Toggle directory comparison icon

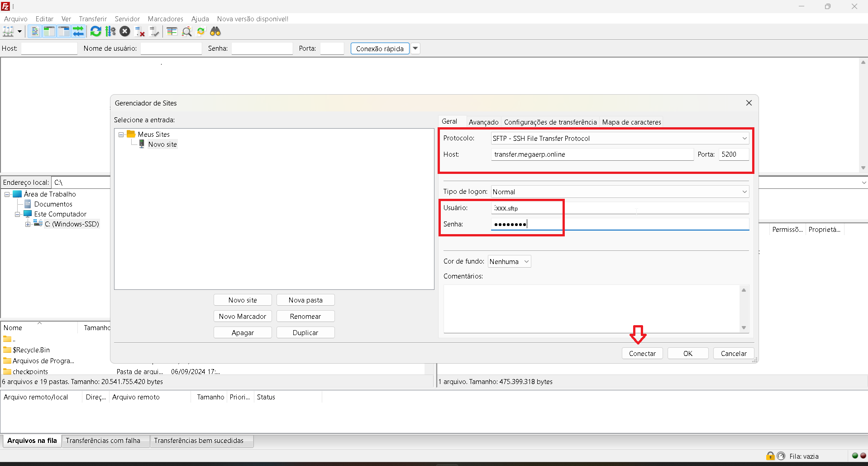[186, 32]
